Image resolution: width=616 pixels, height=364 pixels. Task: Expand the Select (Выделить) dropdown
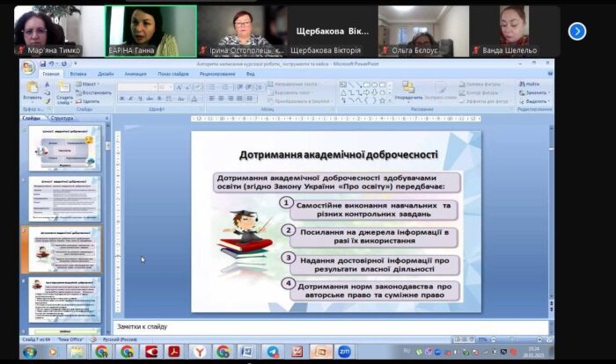(x=533, y=100)
